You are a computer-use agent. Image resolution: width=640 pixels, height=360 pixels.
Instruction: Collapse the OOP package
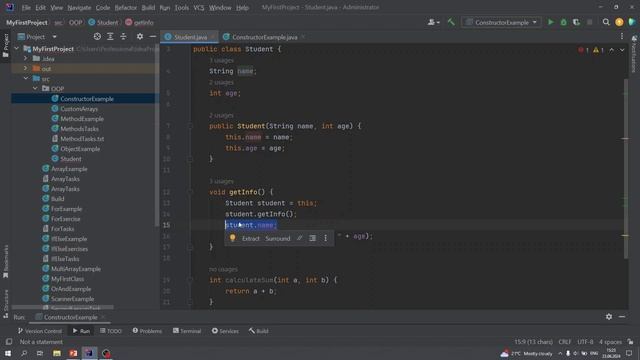[x=35, y=89]
